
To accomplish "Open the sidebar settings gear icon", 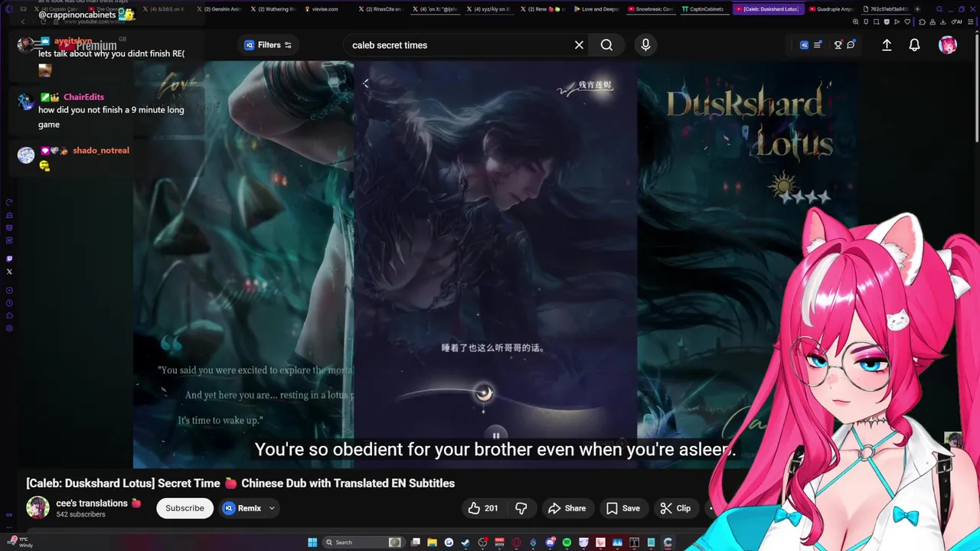I will click(9, 328).
